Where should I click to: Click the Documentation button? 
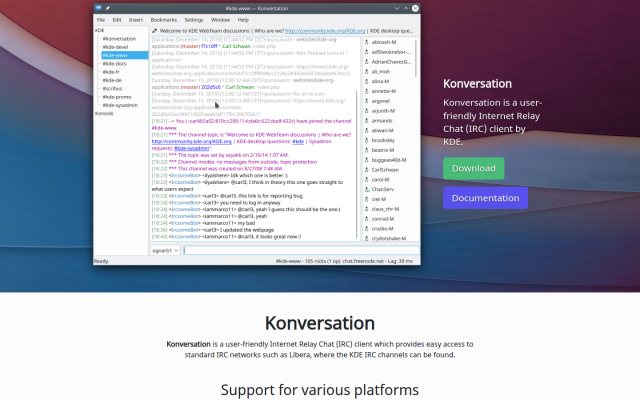point(485,198)
